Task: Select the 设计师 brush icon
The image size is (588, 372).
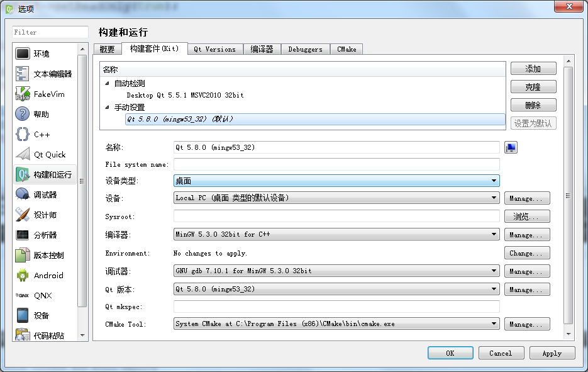Action: tap(23, 215)
